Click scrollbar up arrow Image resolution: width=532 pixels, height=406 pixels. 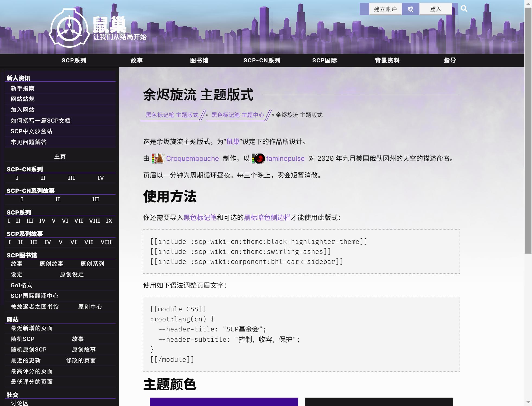pos(528,4)
